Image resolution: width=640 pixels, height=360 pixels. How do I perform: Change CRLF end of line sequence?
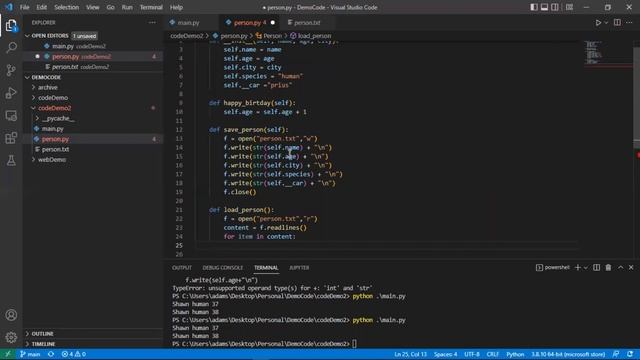coord(493,354)
